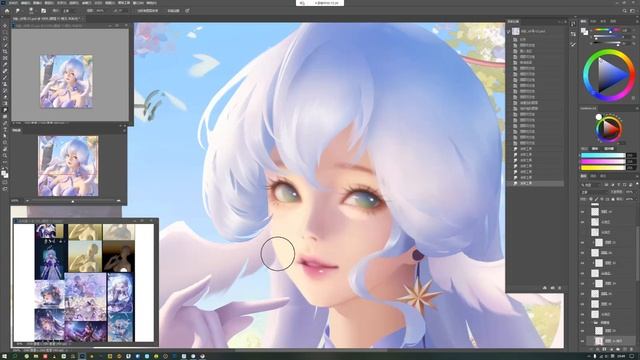Select the Move tool in the left toolbar

click(5, 25)
